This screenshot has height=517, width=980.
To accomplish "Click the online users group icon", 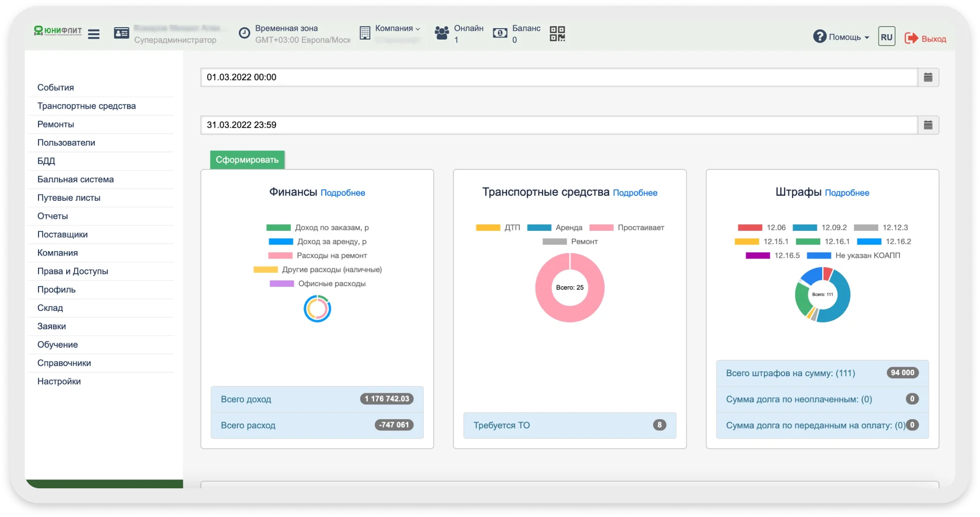I will [442, 33].
